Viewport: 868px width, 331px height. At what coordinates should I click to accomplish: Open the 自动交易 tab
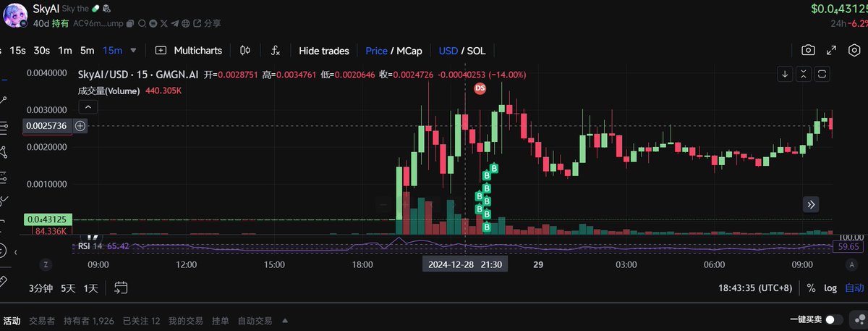[x=255, y=320]
